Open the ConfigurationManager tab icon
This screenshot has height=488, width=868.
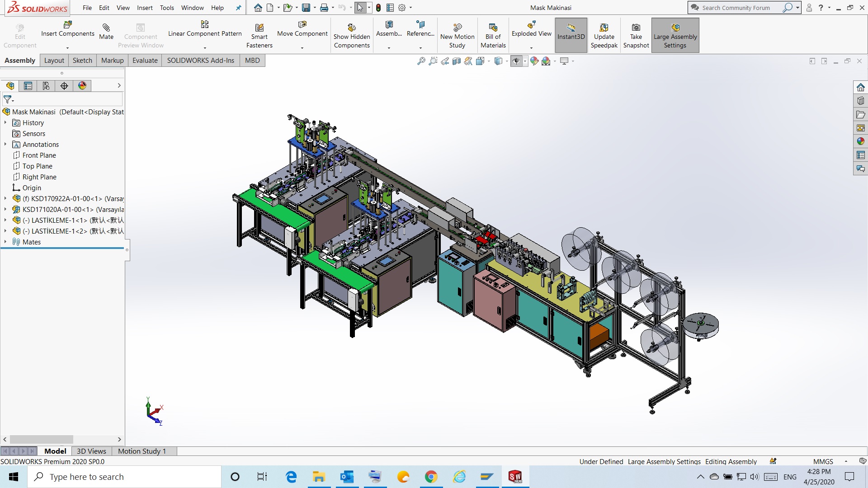click(46, 86)
